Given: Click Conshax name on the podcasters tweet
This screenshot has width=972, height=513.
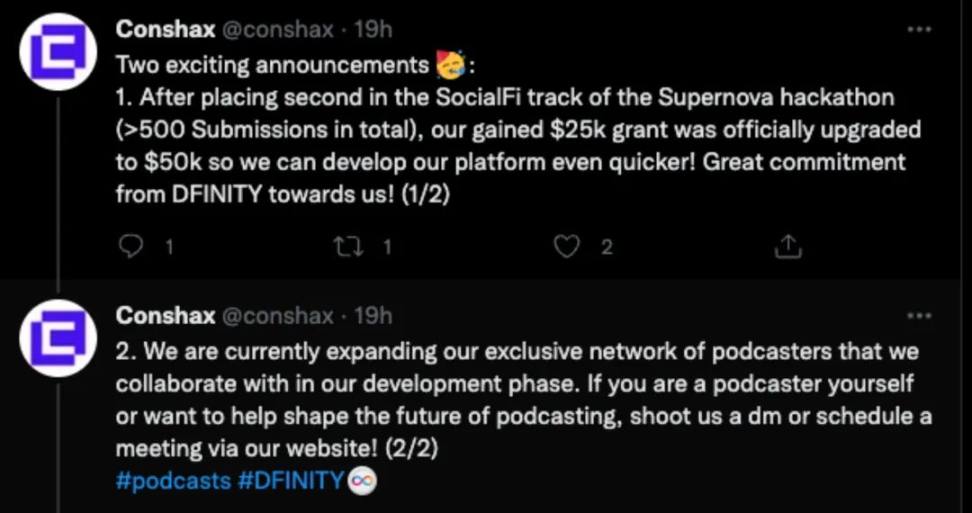Looking at the screenshot, I should coord(165,316).
